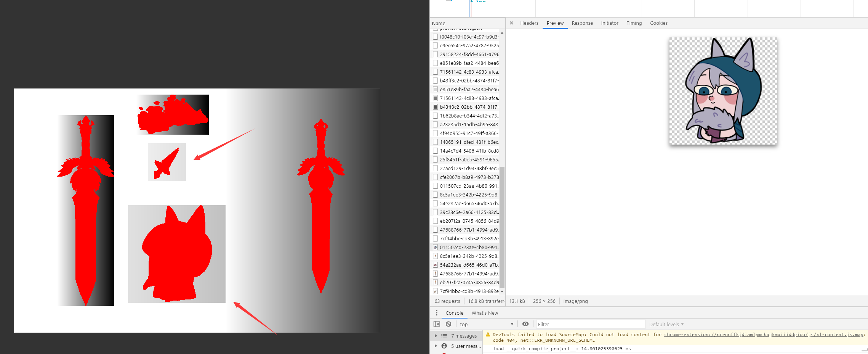Click the red thumbnail icon of 54e232ae request
This screenshot has height=354, width=868.
click(x=435, y=265)
